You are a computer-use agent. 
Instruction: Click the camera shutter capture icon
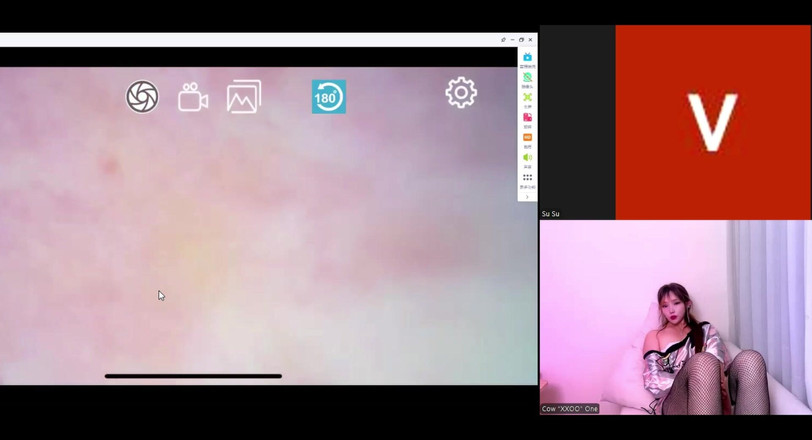point(142,97)
